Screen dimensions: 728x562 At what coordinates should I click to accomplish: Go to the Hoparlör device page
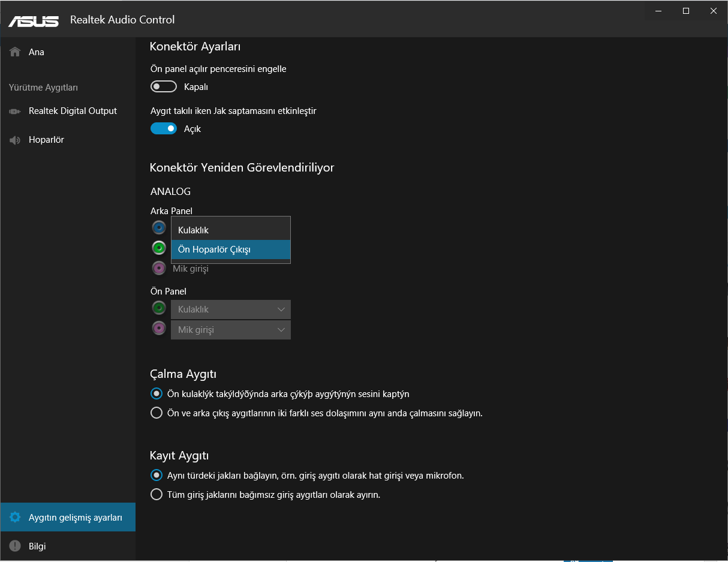pyautogui.click(x=46, y=140)
